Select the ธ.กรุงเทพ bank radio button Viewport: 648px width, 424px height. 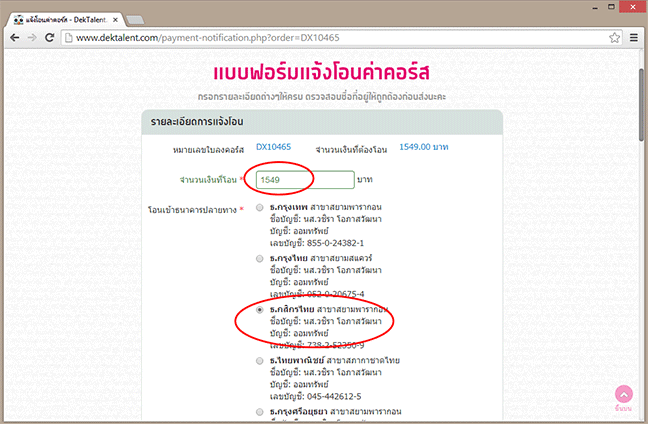(261, 207)
